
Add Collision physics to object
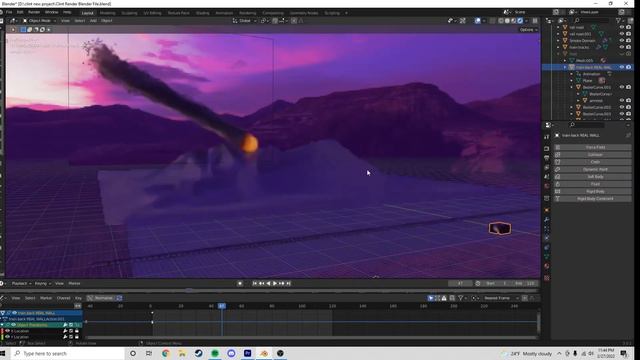[593, 154]
